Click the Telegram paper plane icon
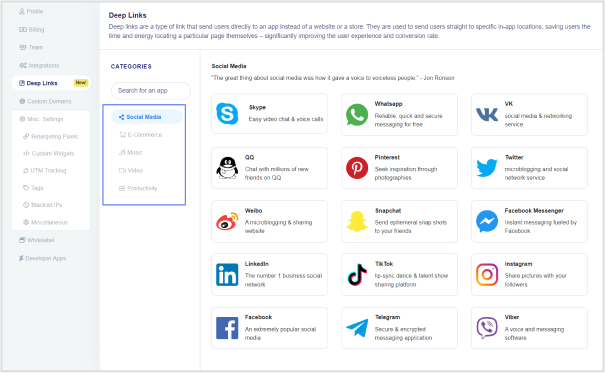Viewport: 605px width, 373px height. pos(357,328)
